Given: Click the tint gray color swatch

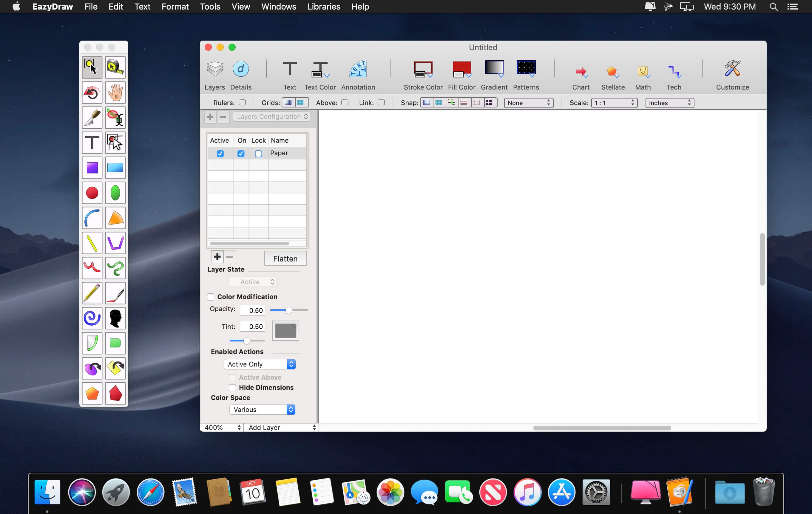Looking at the screenshot, I should 285,331.
